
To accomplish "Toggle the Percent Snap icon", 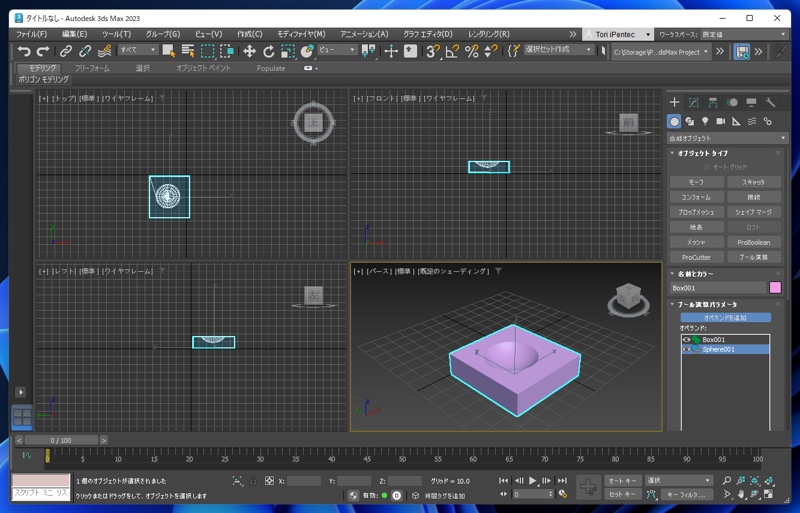I will (x=471, y=51).
